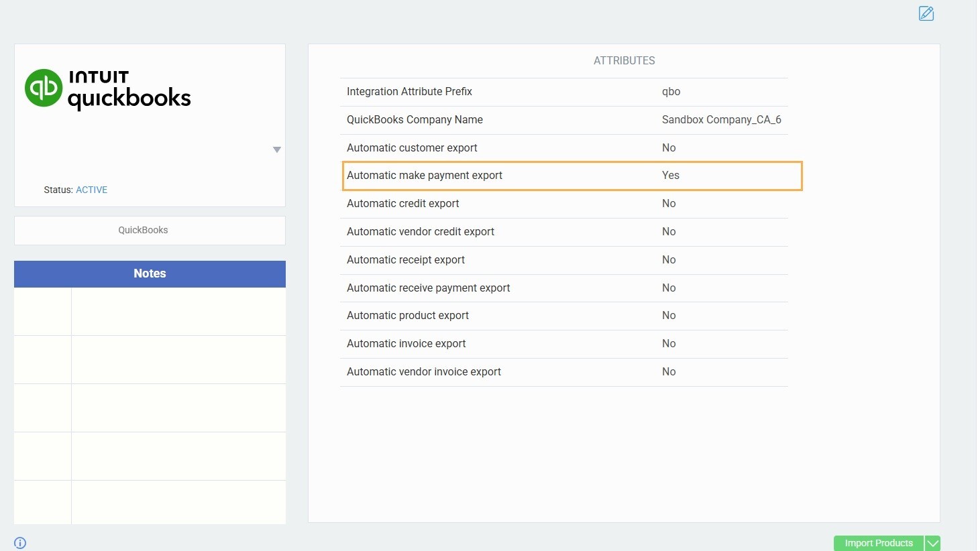Screen dimensions: 980x551
Task: Click the ATTRIBUTES panel heading
Action: click(624, 60)
